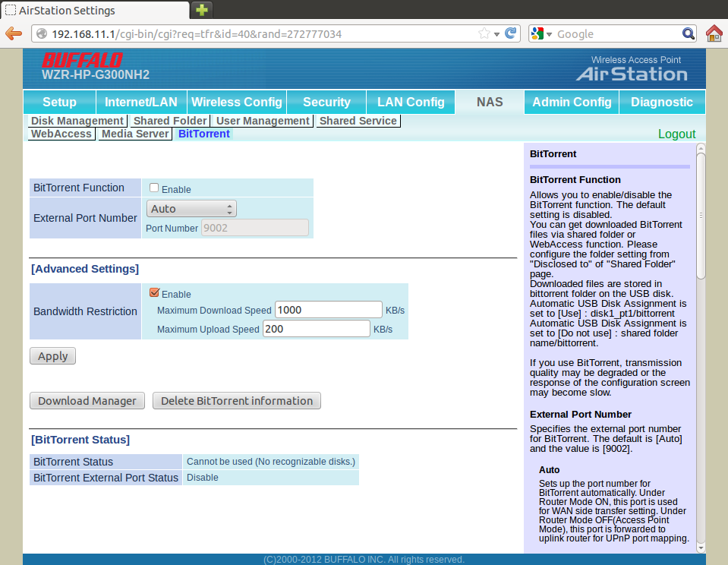This screenshot has width=728, height=565.
Task: Switch to the Wireless Config tab
Action: pos(236,103)
